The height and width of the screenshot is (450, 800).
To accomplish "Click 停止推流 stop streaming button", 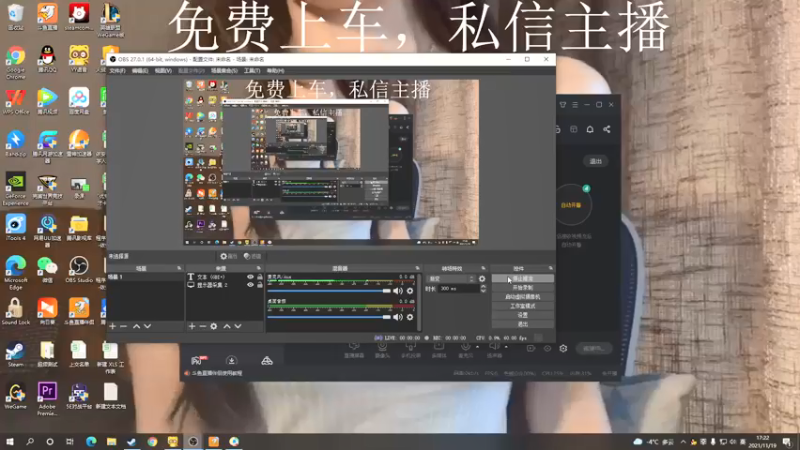I will [x=522, y=279].
